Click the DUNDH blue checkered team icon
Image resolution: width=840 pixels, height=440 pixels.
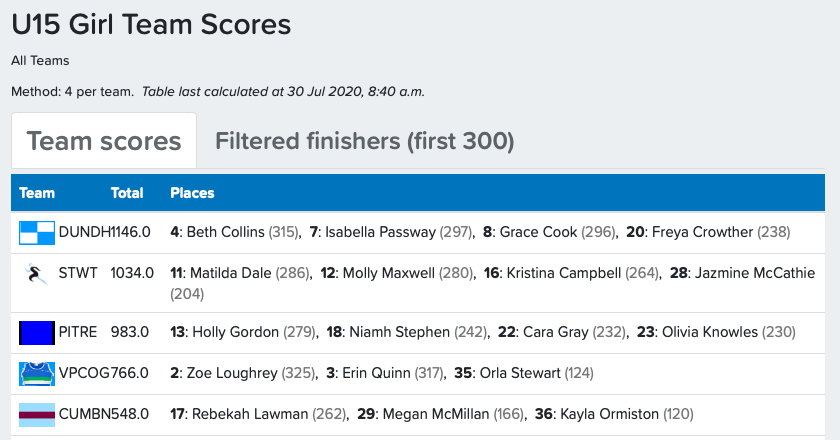tap(37, 232)
